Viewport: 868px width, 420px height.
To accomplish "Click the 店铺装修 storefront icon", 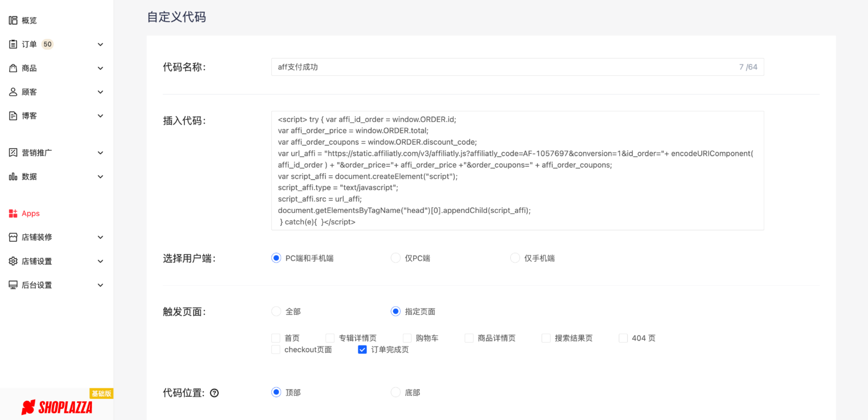I will 13,237.
